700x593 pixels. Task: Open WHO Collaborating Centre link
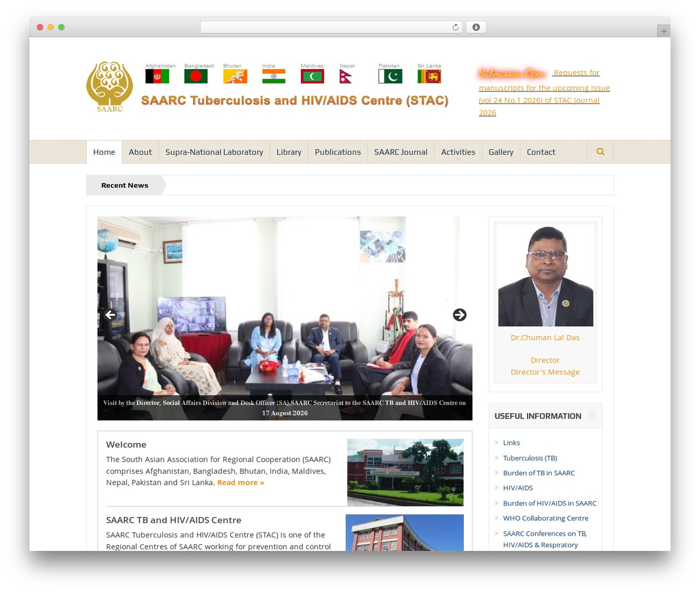pyautogui.click(x=546, y=518)
